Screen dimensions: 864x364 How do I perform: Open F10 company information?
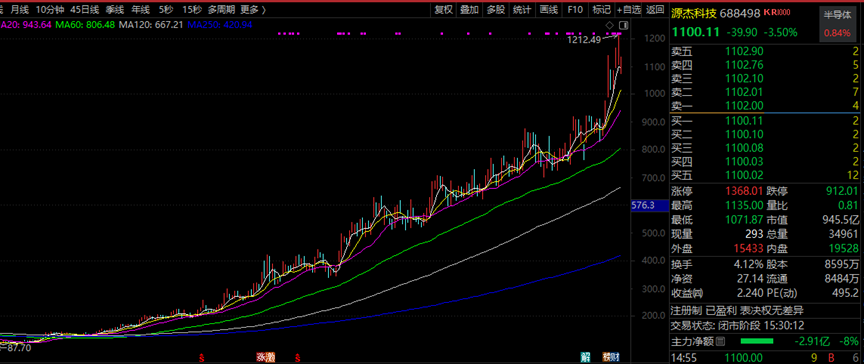[x=575, y=9]
